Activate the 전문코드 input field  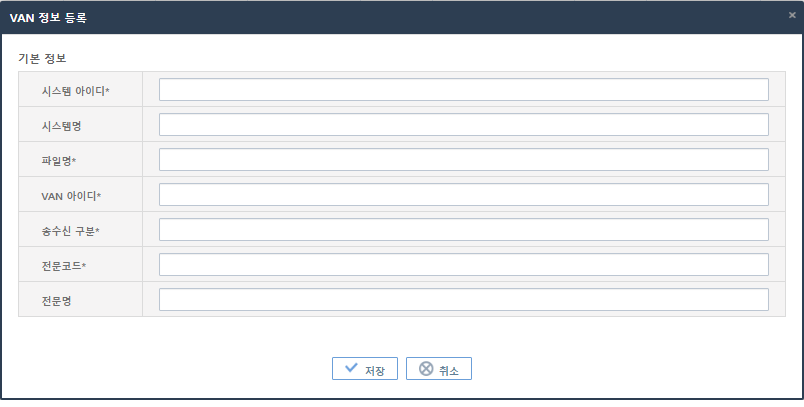[x=463, y=265]
